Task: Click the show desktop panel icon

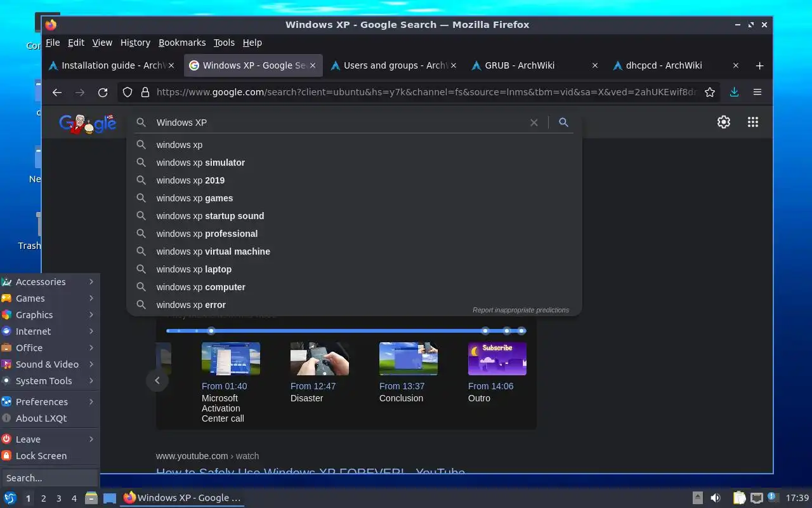Action: click(110, 498)
